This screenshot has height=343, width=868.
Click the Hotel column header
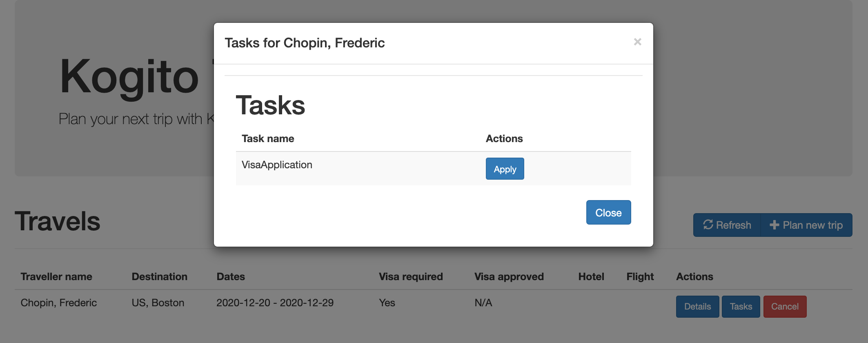(591, 277)
